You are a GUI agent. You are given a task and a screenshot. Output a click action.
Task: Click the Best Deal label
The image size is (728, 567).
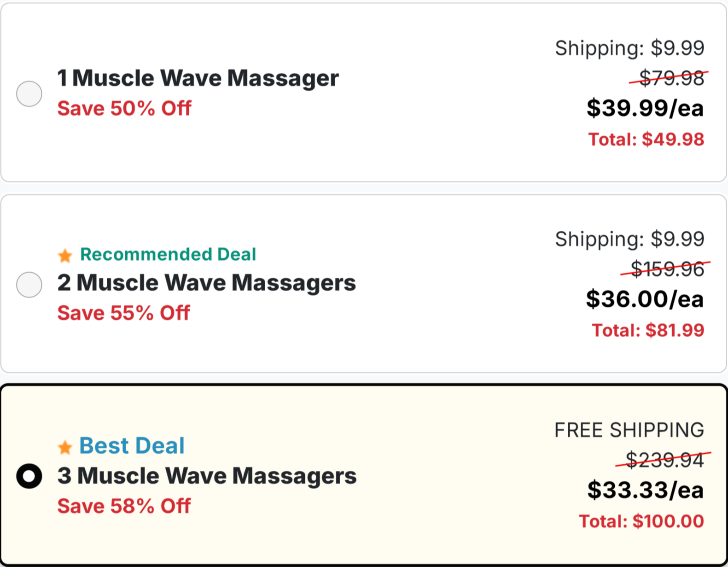pos(132,445)
